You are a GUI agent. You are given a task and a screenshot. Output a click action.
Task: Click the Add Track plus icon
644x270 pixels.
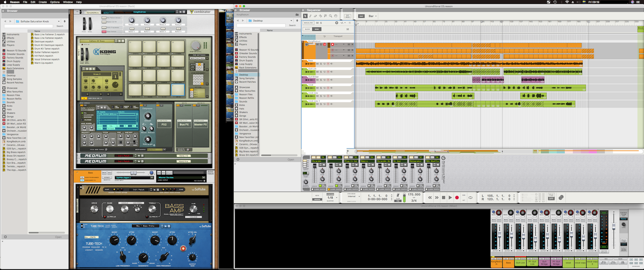(x=337, y=23)
